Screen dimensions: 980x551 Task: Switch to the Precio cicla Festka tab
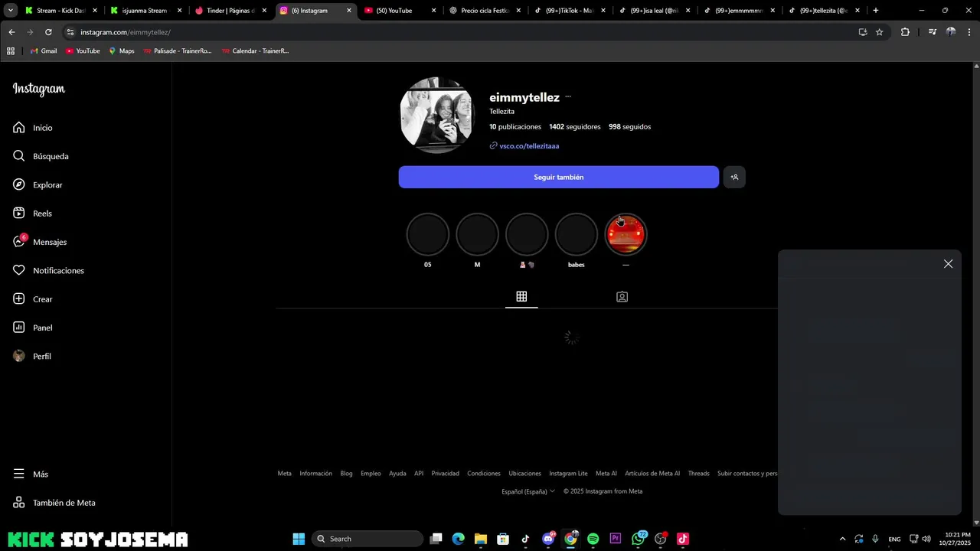click(x=483, y=11)
